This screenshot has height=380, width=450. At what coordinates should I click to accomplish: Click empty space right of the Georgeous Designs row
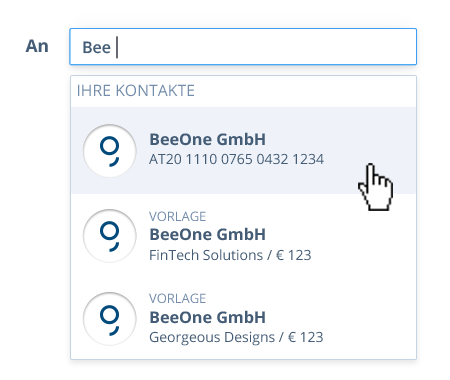coord(368,318)
